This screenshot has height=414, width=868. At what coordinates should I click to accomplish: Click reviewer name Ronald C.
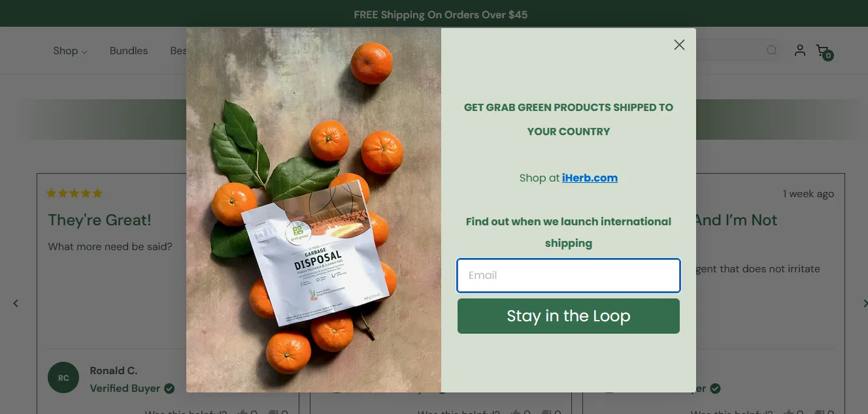pyautogui.click(x=114, y=371)
